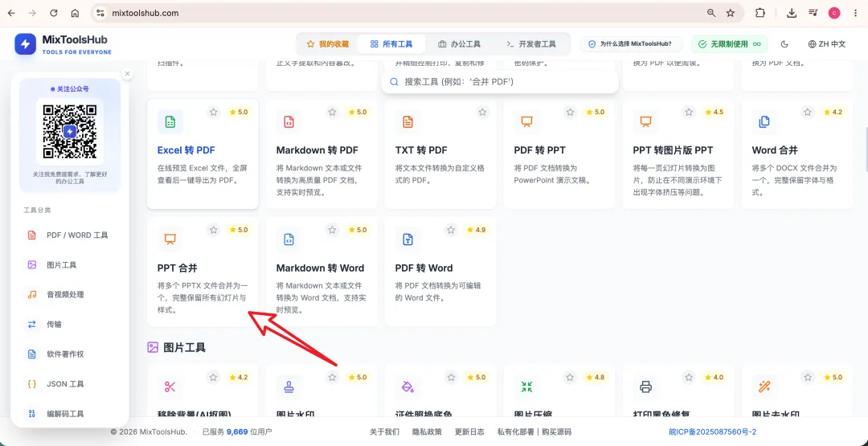868x446 pixels.
Task: Open the Word 合并 card icon
Action: click(764, 121)
